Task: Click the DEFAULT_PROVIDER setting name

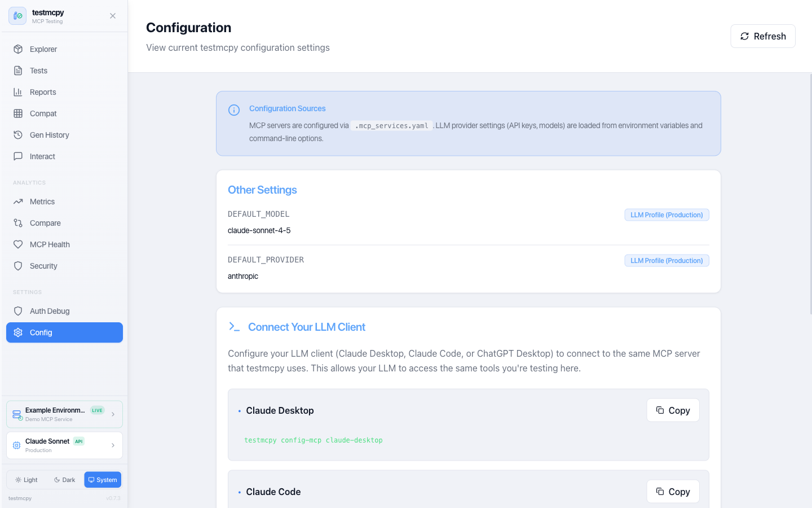Action: tap(266, 260)
